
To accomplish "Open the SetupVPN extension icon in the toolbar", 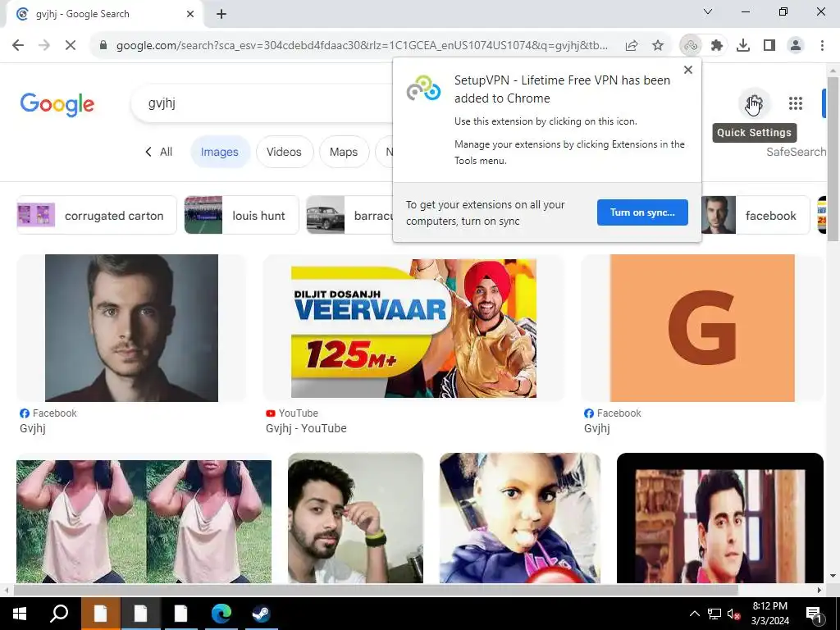I will click(691, 46).
